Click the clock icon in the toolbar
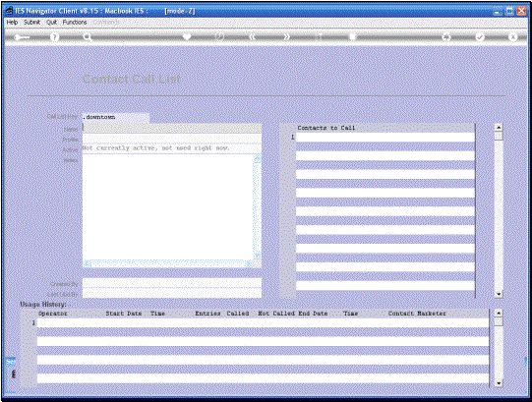This screenshot has width=532, height=402. click(220, 36)
